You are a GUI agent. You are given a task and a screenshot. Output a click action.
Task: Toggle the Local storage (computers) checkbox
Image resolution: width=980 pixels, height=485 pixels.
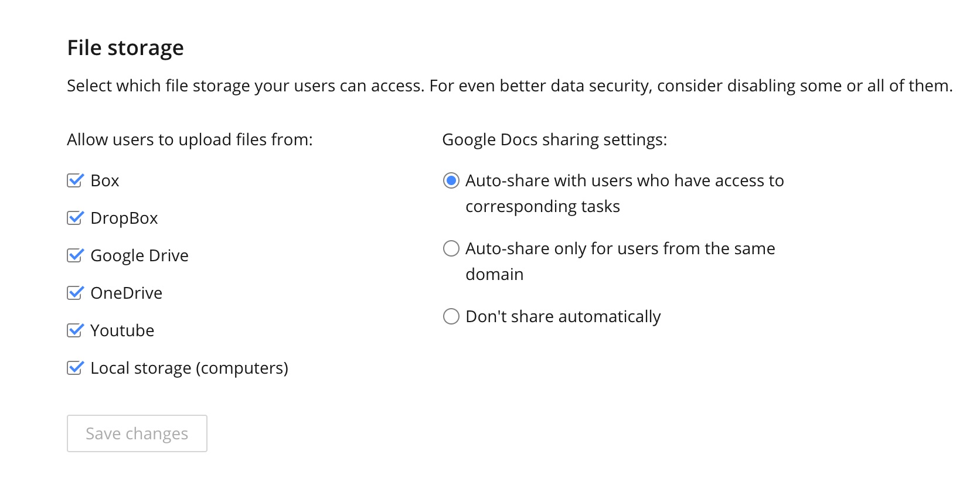pyautogui.click(x=75, y=368)
